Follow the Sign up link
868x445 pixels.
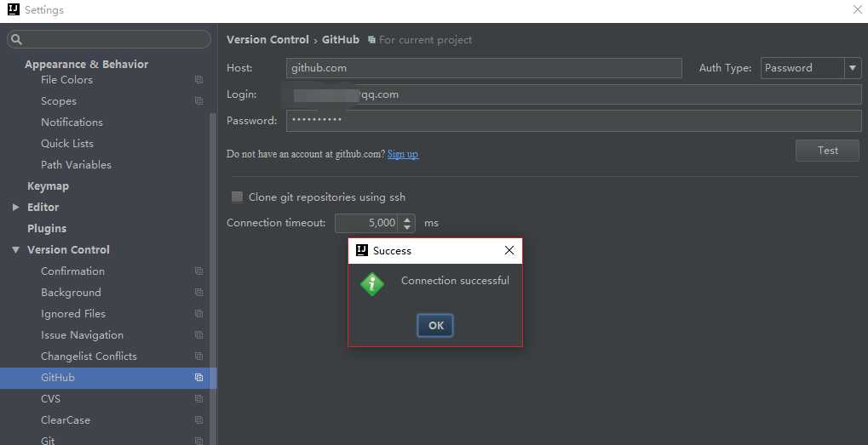point(402,154)
